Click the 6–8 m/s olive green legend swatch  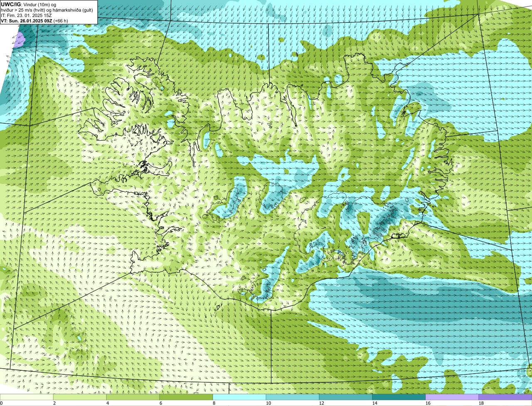(x=186, y=397)
